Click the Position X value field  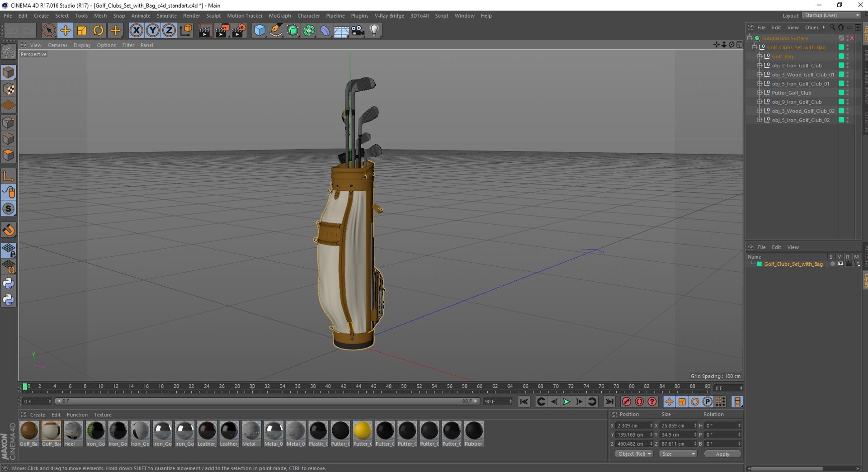633,425
